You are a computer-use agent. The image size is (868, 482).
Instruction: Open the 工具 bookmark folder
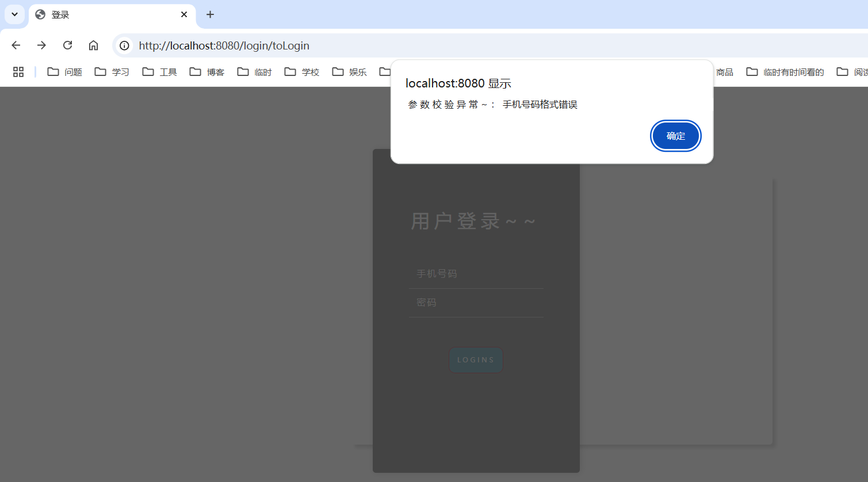160,72
